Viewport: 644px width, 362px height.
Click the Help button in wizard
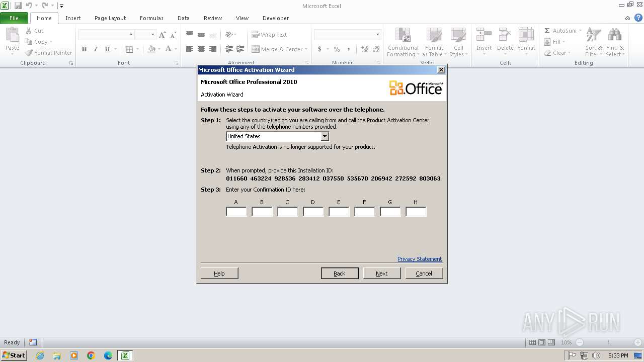pos(219,274)
